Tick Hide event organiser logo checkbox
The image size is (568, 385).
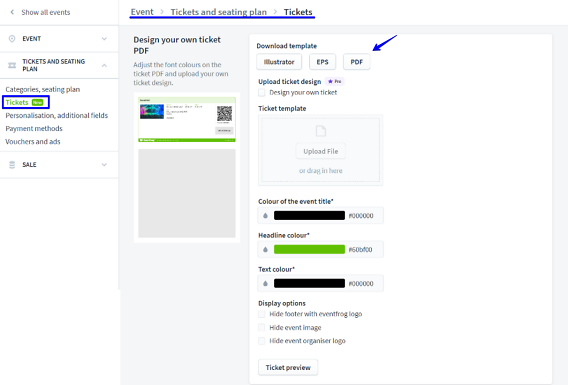262,341
